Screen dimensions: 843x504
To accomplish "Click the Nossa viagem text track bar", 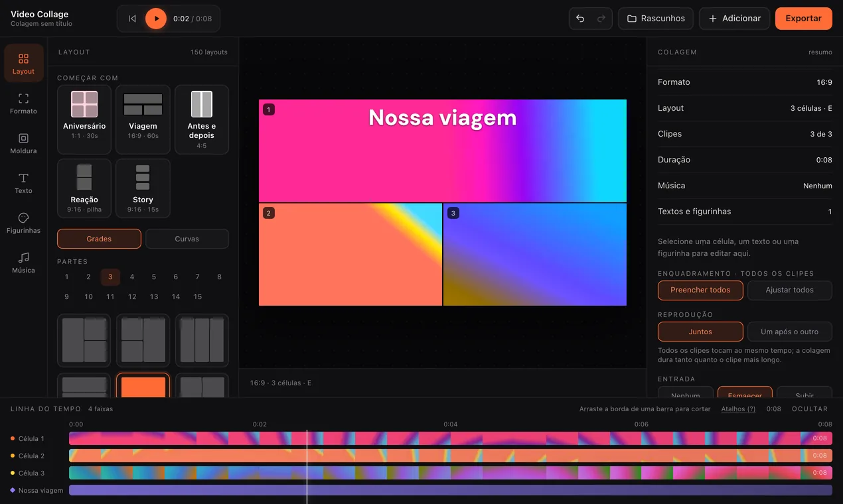I will (x=451, y=490).
